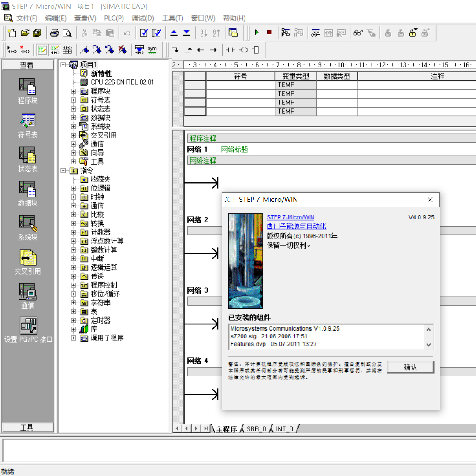Click the sym symbol addressing icon
This screenshot has height=476, width=476.
pyautogui.click(x=152, y=50)
